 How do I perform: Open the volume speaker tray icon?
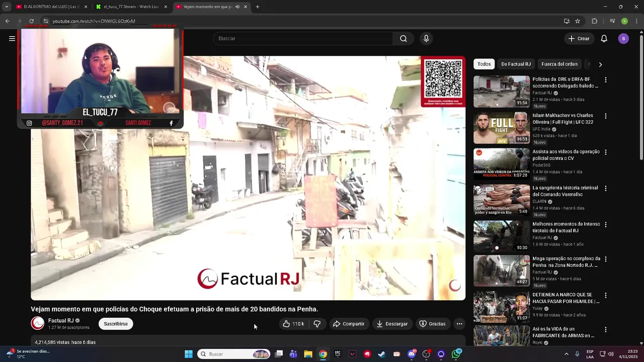[611, 354]
